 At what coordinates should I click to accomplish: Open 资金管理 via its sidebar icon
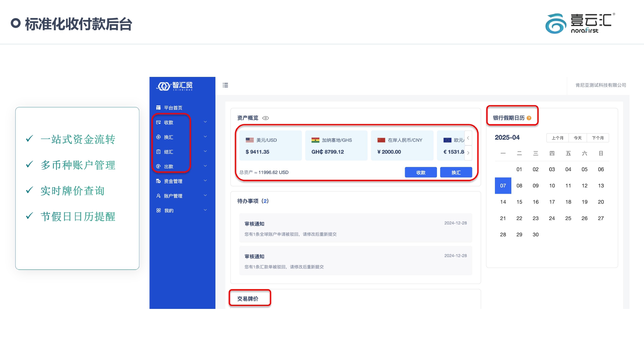click(x=158, y=181)
